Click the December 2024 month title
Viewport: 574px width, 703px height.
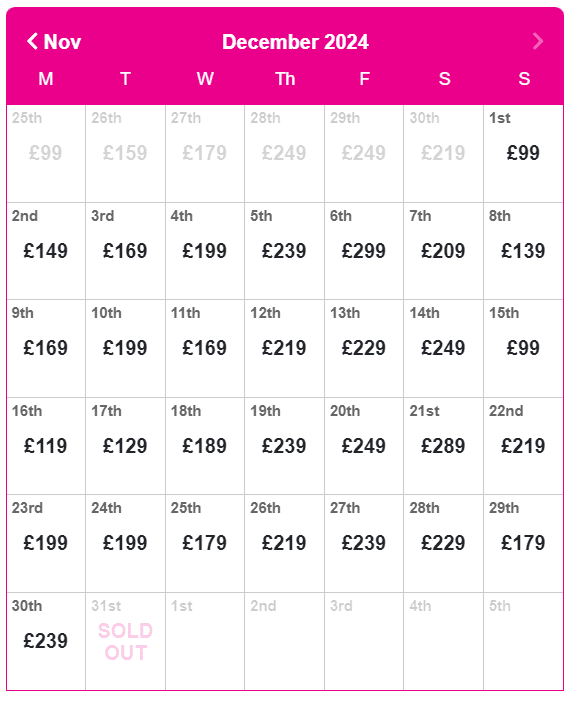coord(296,42)
